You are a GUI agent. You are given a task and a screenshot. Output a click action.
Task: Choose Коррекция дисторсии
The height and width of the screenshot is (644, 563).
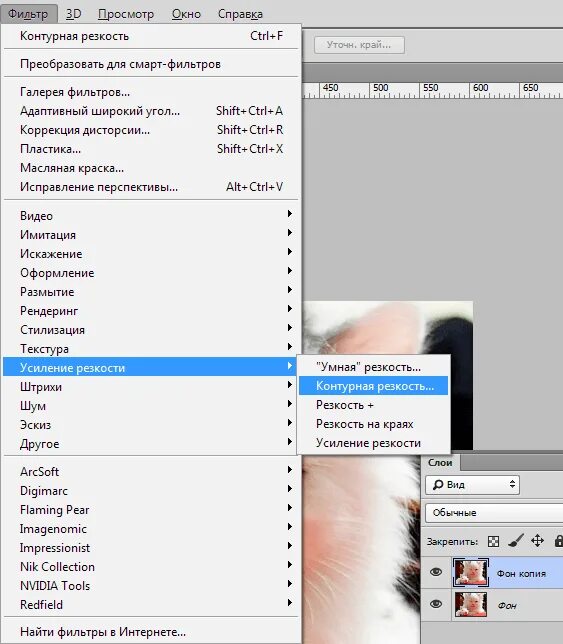click(150, 130)
